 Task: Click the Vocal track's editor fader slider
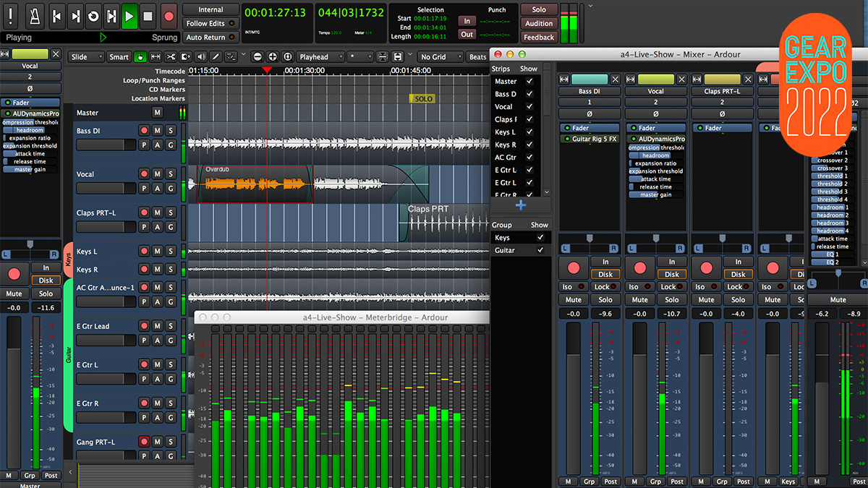(x=106, y=188)
